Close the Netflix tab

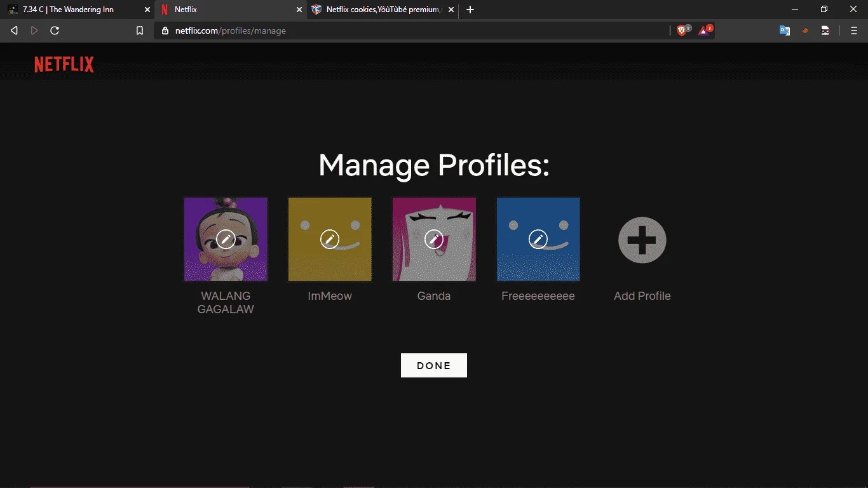[299, 10]
